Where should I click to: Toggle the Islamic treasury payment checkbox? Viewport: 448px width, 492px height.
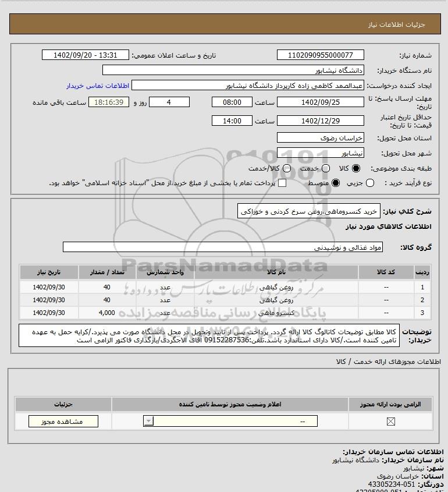click(282, 183)
